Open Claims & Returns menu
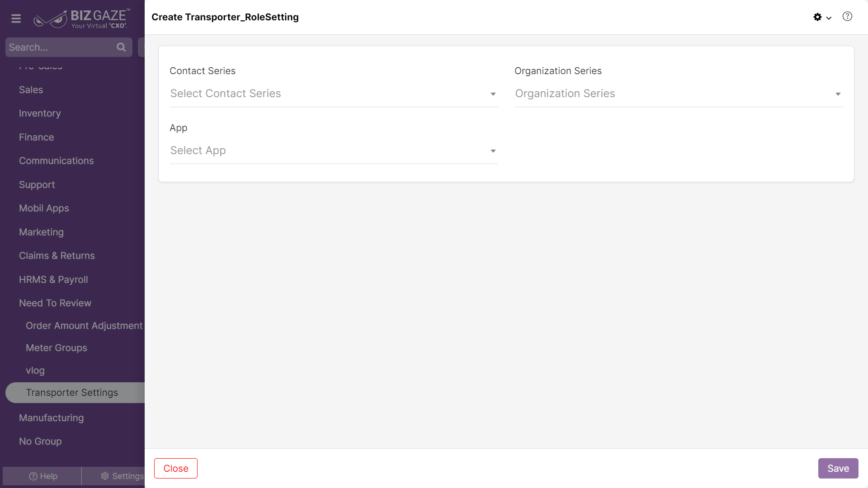Screen dimensions: 868x488 coord(57,256)
